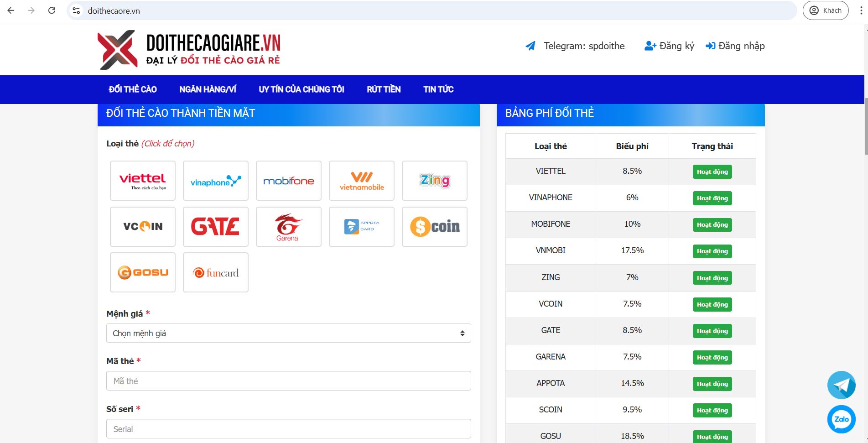Click Hoạt động badge for VINAPHONE
The height and width of the screenshot is (443, 868).
coord(712,198)
